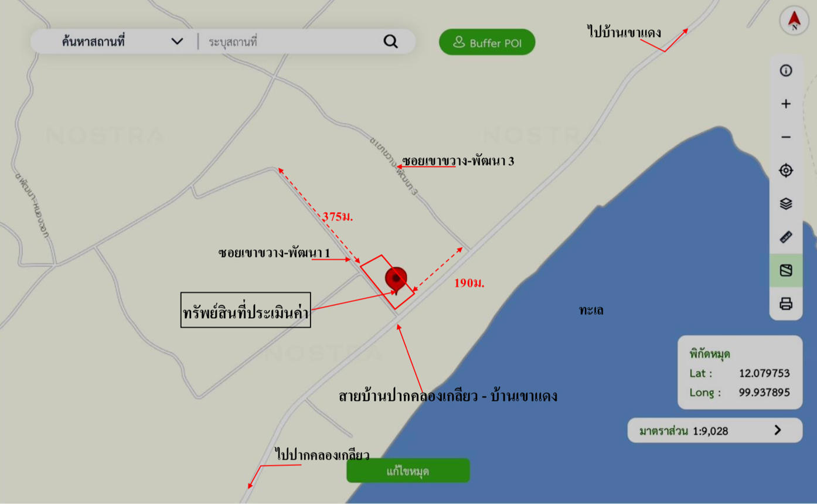Expand the มาตราส่วน scale chevron

pyautogui.click(x=778, y=431)
